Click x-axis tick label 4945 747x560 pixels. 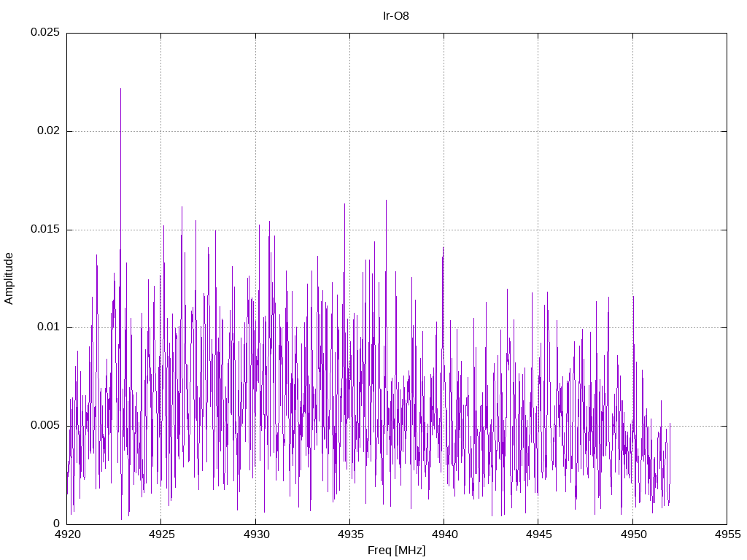[539, 534]
